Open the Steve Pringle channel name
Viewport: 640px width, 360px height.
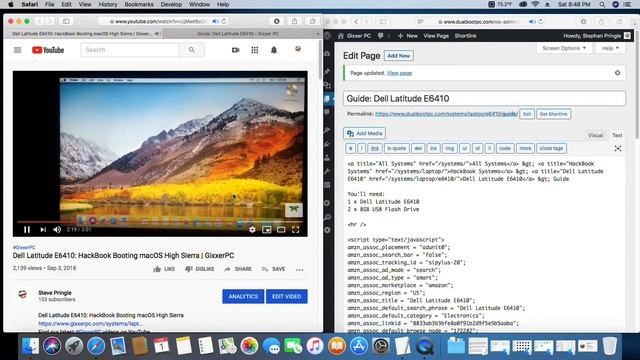pyautogui.click(x=55, y=293)
